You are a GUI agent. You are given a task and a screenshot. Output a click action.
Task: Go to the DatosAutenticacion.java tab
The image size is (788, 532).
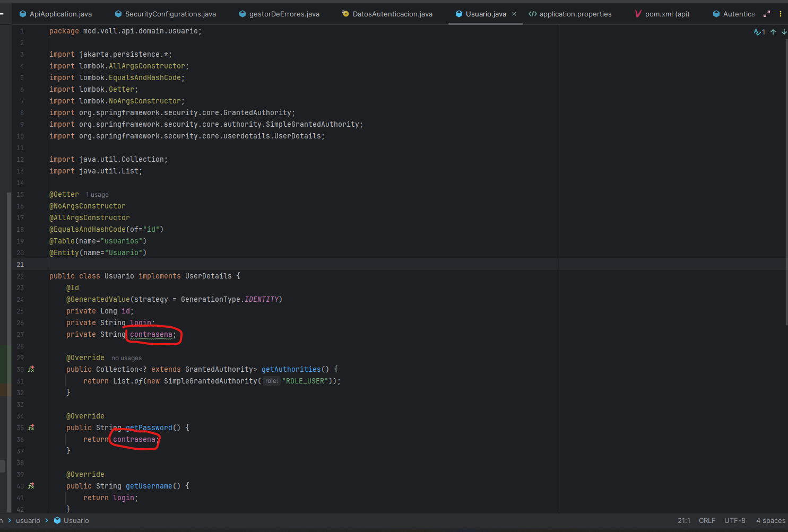(387, 14)
